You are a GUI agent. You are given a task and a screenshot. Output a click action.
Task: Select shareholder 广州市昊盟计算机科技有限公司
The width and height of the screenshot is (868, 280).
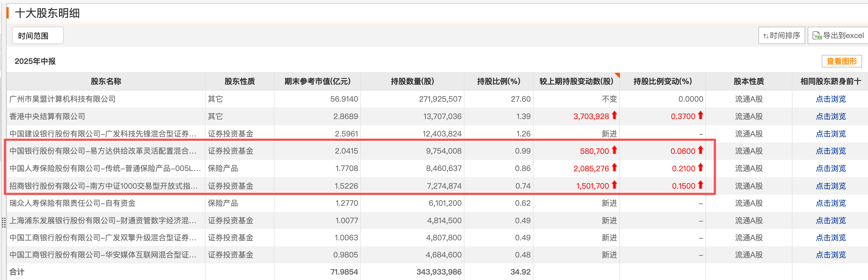[x=62, y=99]
